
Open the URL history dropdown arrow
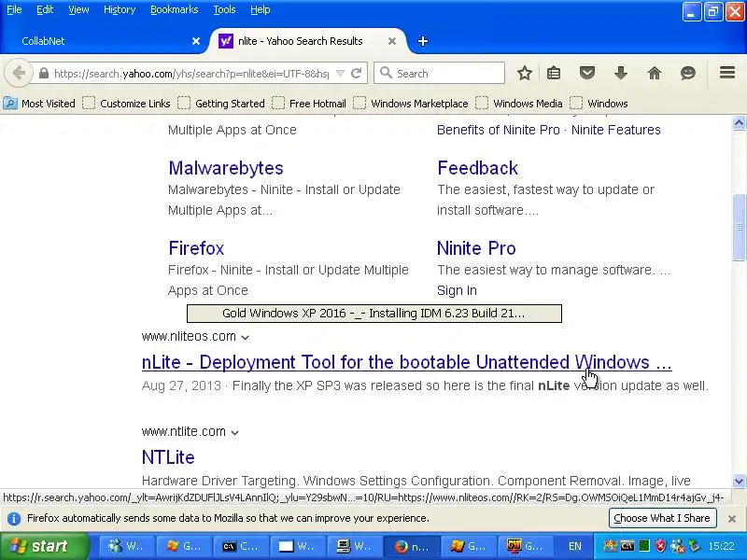(340, 74)
